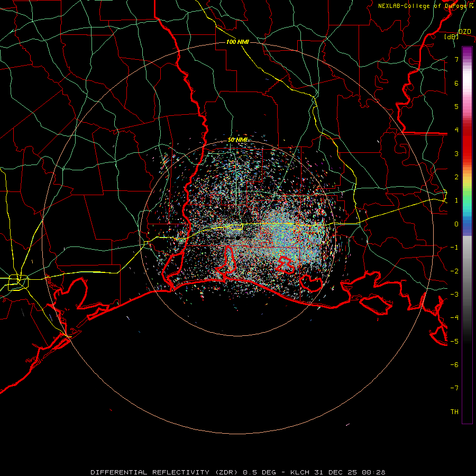
Task: Click the 3 value on the ZDR scale
Action: [x=456, y=153]
